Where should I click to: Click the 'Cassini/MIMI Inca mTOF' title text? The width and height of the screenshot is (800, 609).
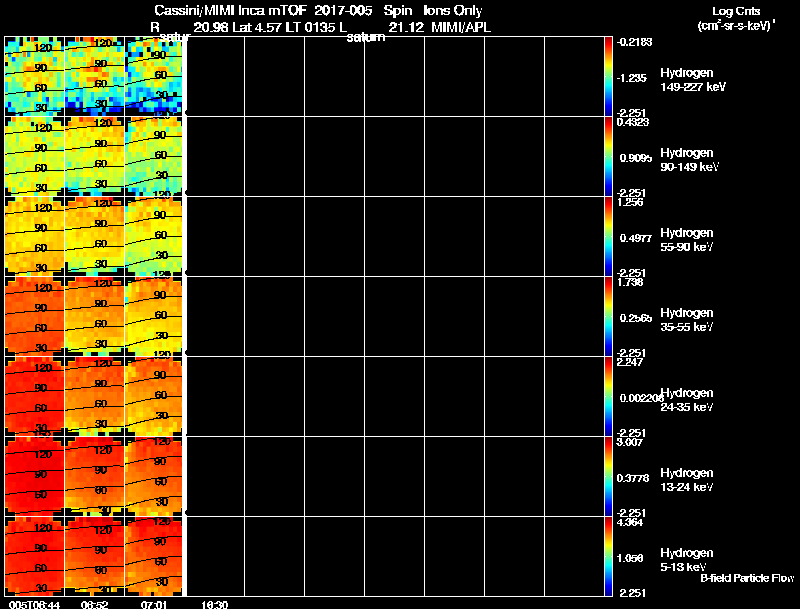click(230, 11)
